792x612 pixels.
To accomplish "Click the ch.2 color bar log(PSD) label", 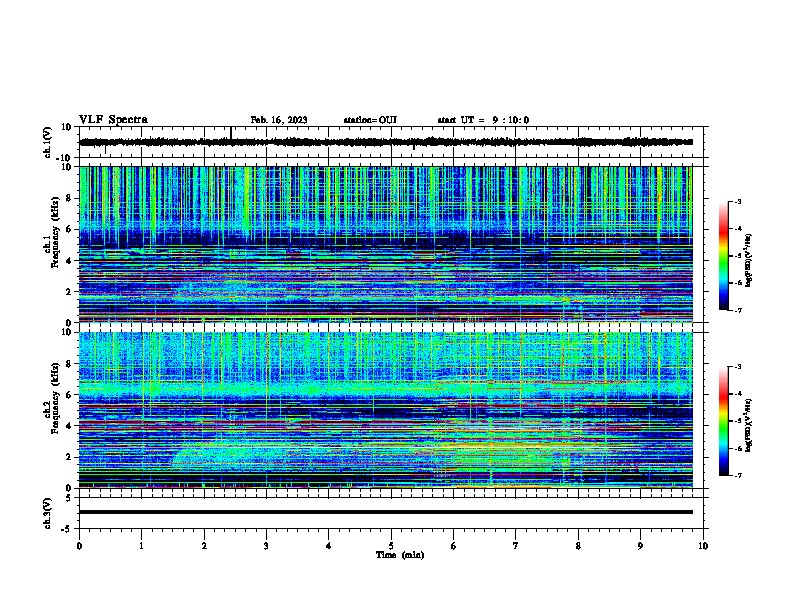I will pos(748,425).
